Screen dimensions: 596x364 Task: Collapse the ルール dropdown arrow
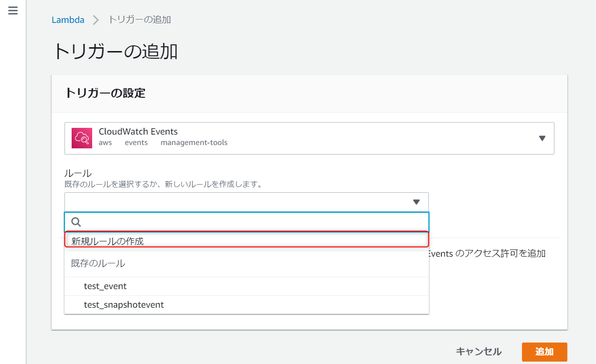pos(416,202)
